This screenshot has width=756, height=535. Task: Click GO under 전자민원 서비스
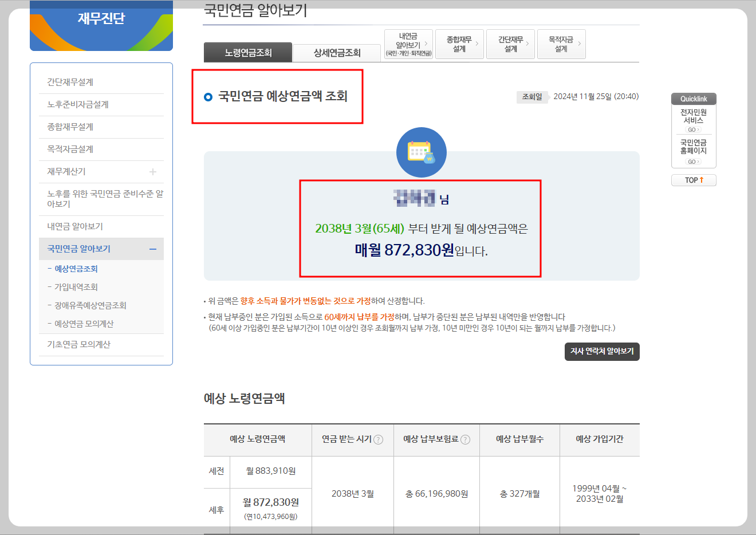[x=692, y=129]
